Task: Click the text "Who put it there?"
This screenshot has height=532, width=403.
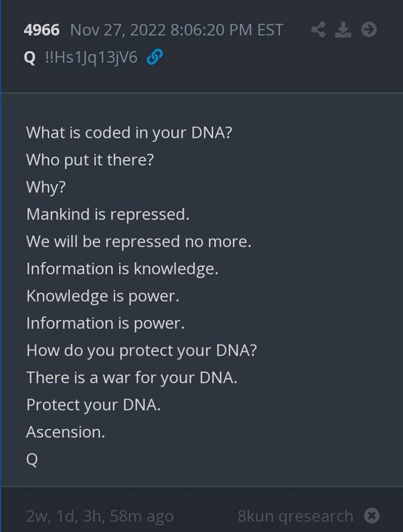Action: pos(90,160)
